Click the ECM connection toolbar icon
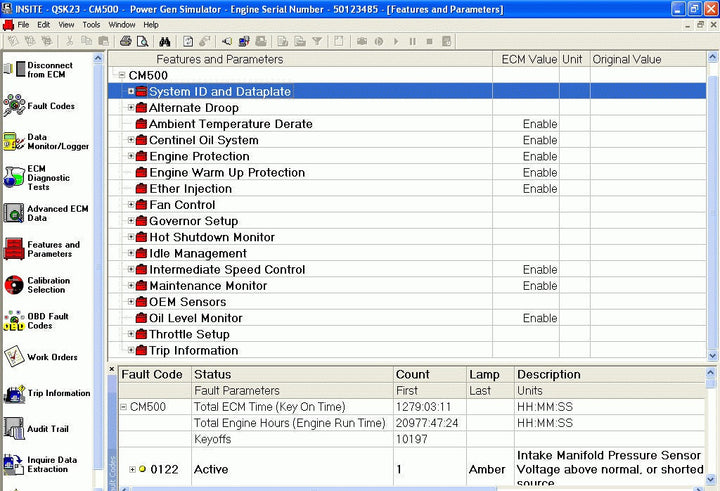 coord(227,41)
